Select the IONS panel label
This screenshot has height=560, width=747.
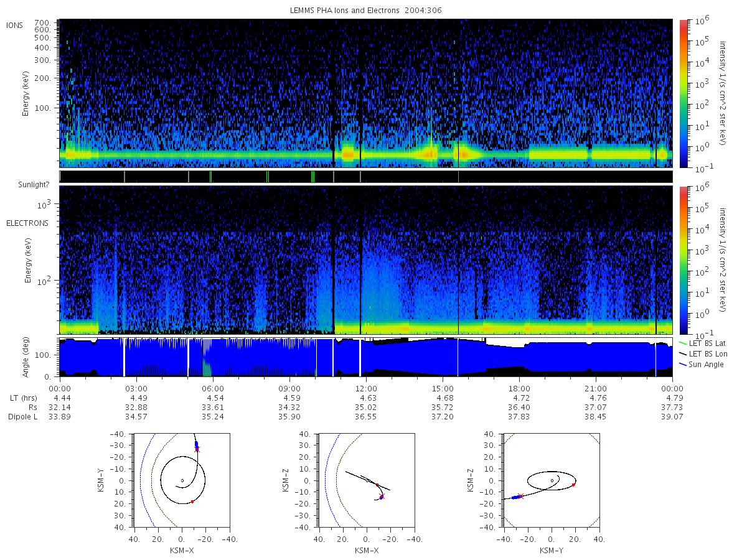pyautogui.click(x=15, y=26)
